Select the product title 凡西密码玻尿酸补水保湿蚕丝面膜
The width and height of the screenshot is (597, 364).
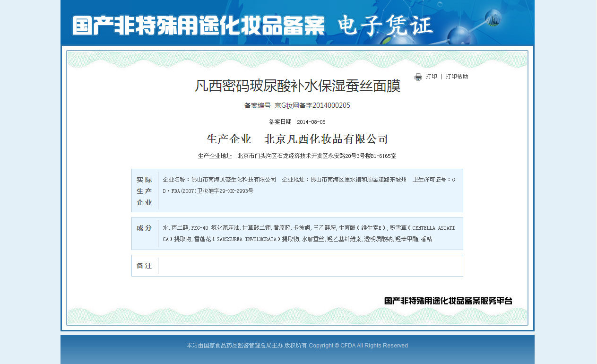click(298, 86)
